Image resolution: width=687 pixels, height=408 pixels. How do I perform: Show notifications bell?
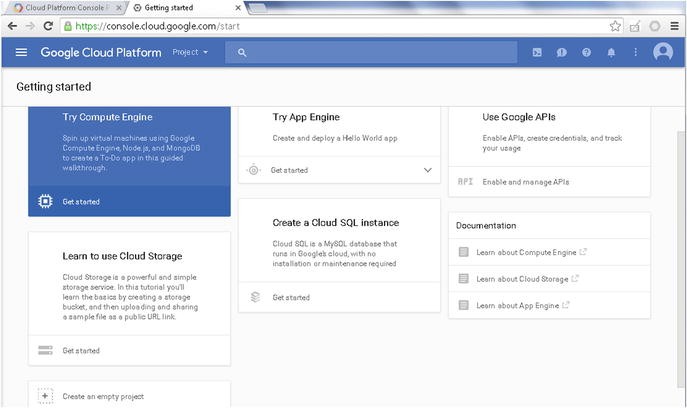[611, 53]
